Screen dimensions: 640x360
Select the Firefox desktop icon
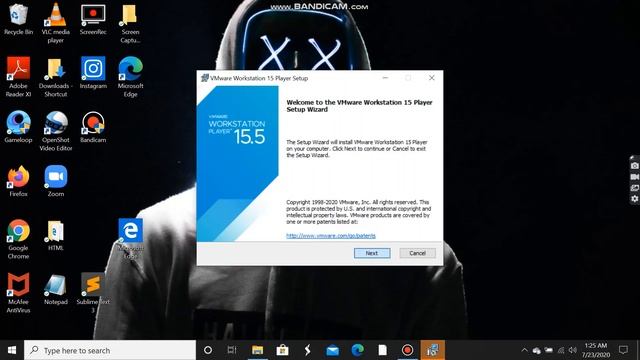[18, 181]
